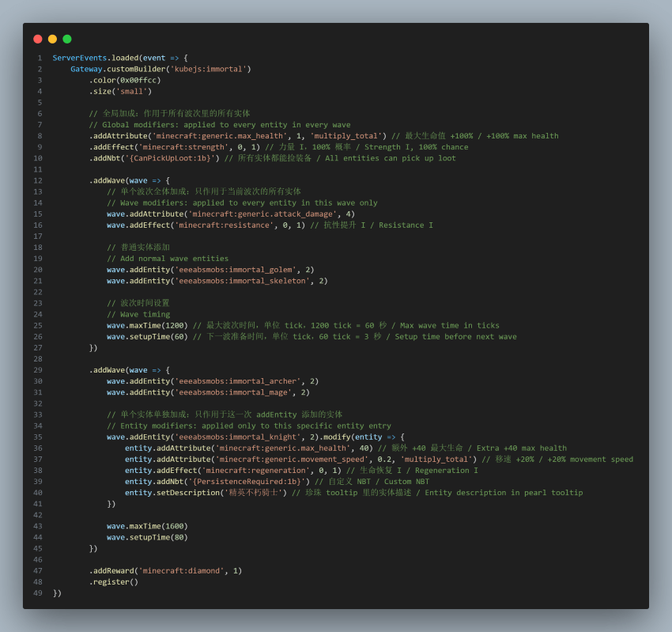The height and width of the screenshot is (632, 672).
Task: Click wave.maxTime(1200) call
Action: point(147,325)
